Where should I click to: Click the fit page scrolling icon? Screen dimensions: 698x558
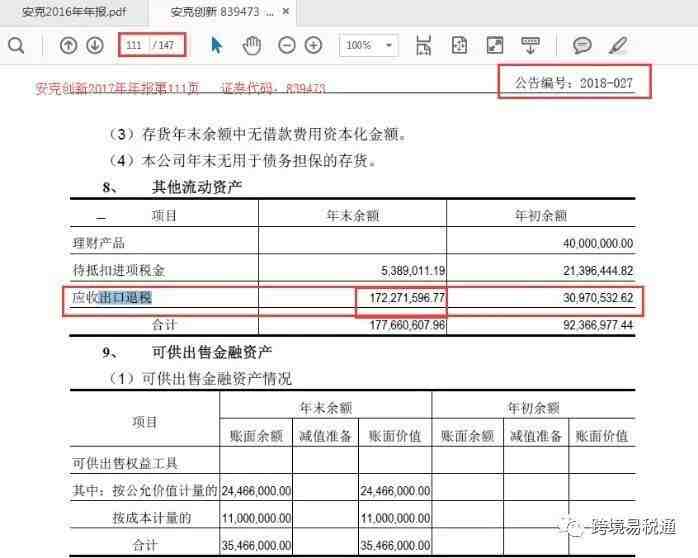coord(423,46)
